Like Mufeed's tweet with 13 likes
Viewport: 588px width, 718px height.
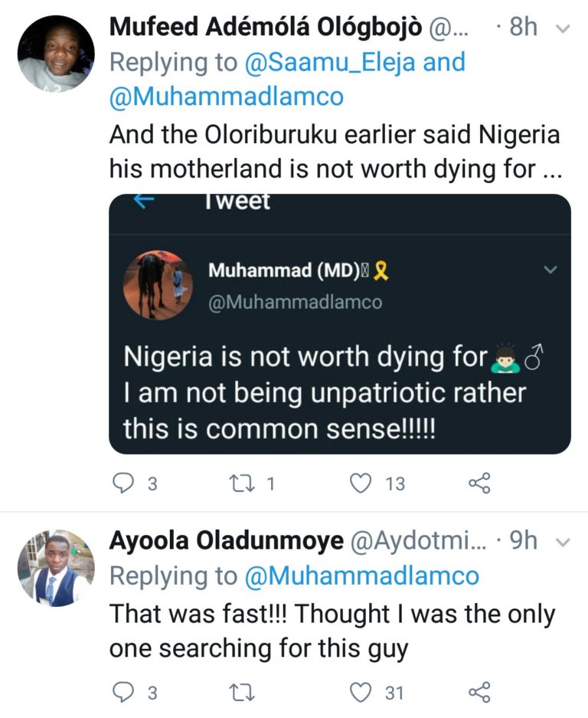point(361,484)
